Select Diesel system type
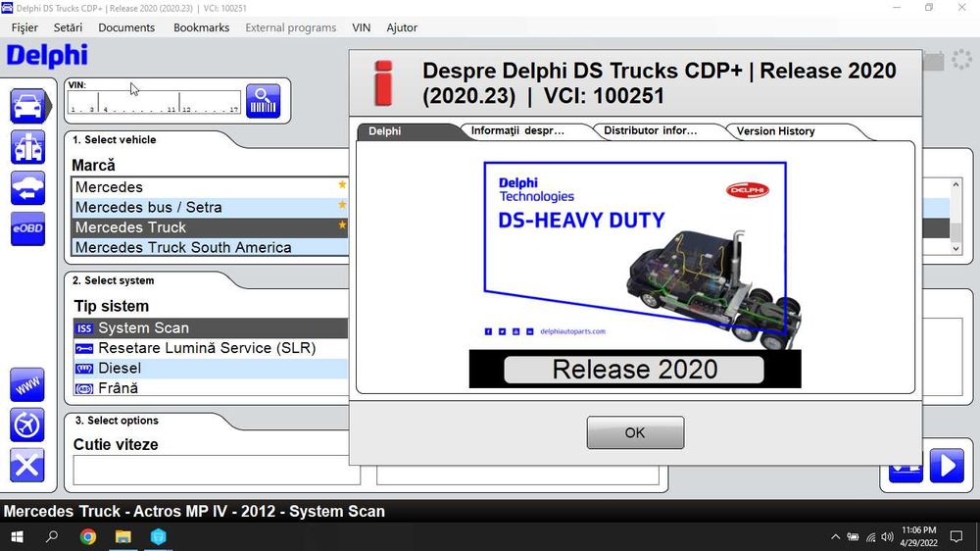Image resolution: width=980 pixels, height=551 pixels. 211,368
